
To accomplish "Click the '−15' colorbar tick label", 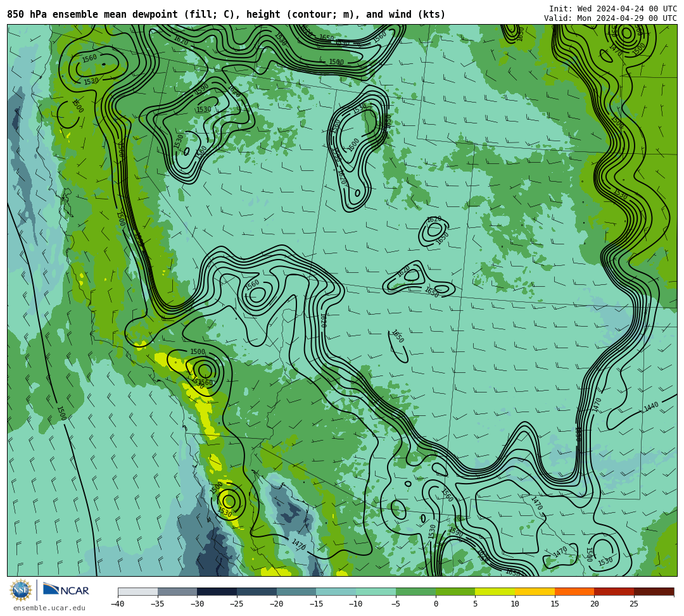I will coord(316,604).
